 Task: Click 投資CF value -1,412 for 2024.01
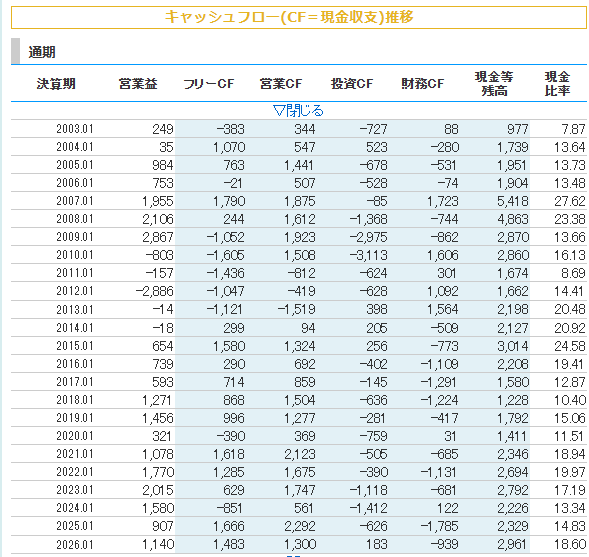[x=368, y=509]
